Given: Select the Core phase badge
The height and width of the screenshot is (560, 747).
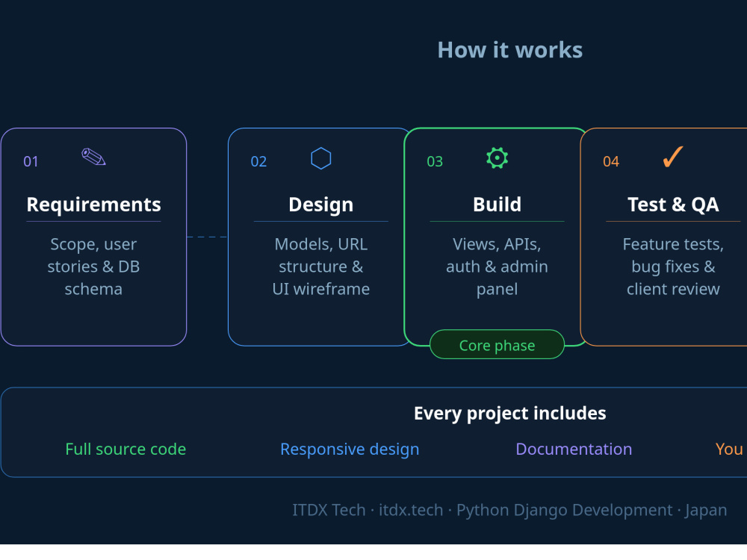Looking at the screenshot, I should (x=497, y=344).
